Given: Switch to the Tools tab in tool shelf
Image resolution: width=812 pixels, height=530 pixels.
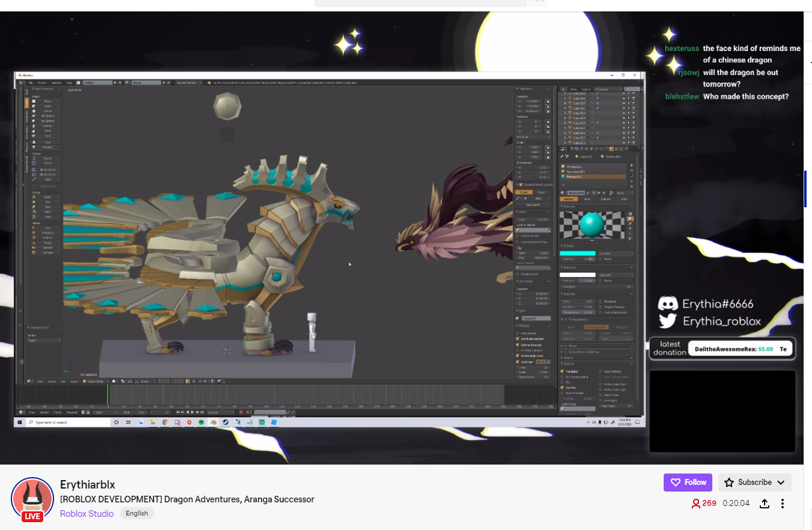Looking at the screenshot, I should click(26, 92).
